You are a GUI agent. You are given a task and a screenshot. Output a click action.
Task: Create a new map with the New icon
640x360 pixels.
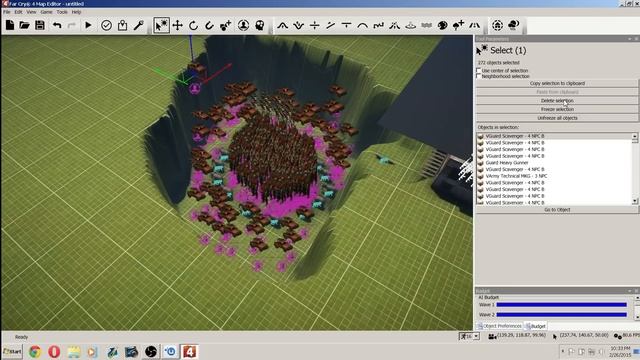(10, 25)
